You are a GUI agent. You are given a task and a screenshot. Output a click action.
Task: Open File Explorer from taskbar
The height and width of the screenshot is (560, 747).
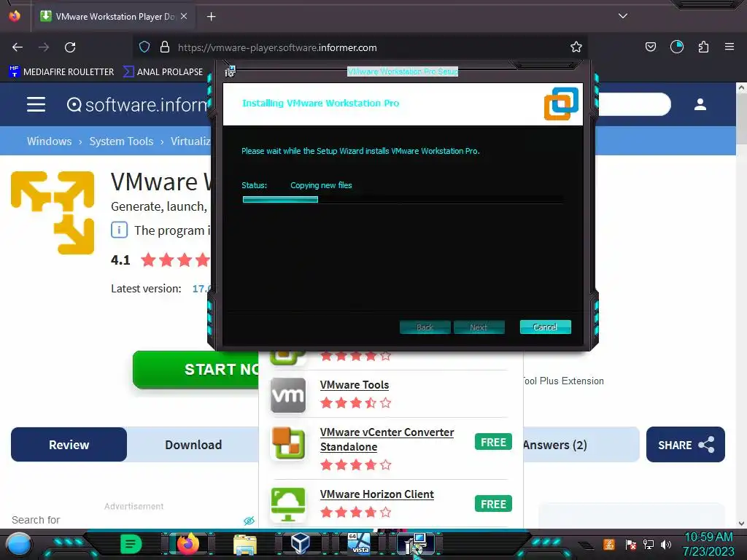(x=245, y=544)
